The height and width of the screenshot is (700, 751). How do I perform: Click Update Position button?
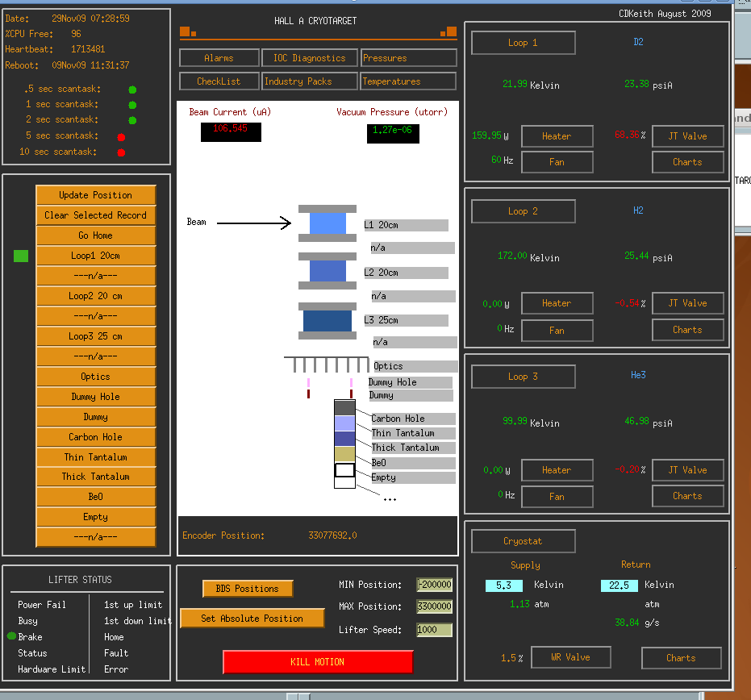[96, 195]
